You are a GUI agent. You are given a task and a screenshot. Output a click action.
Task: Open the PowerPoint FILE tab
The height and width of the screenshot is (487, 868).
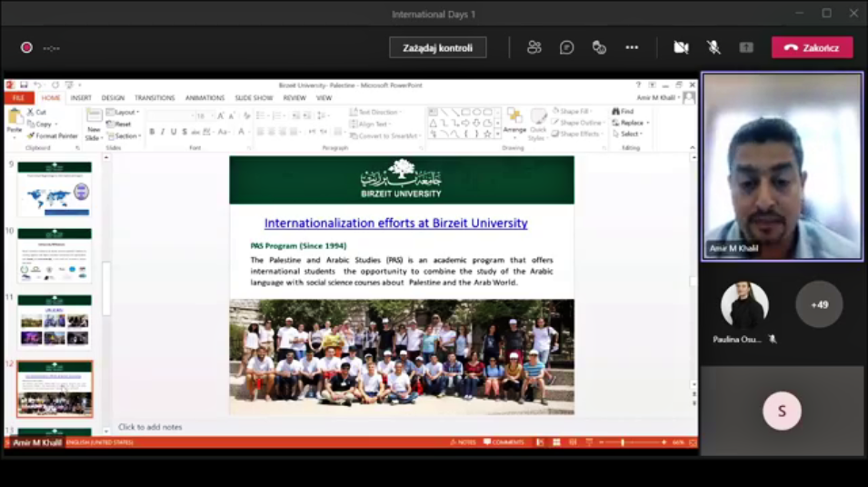point(18,98)
